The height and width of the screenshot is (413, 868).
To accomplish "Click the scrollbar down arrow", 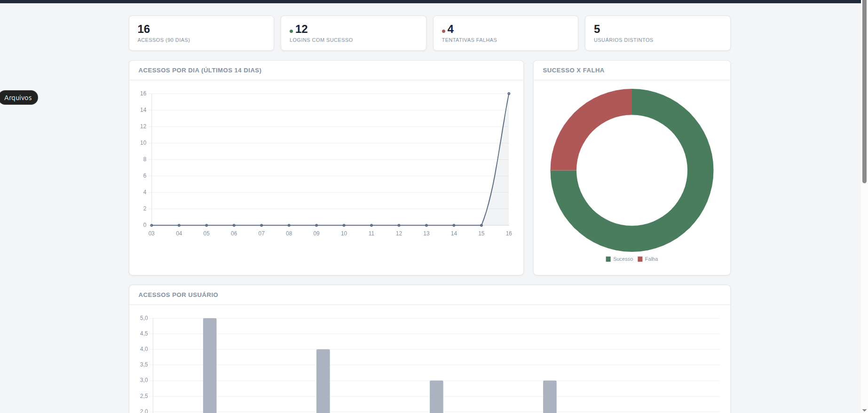I will (864, 410).
